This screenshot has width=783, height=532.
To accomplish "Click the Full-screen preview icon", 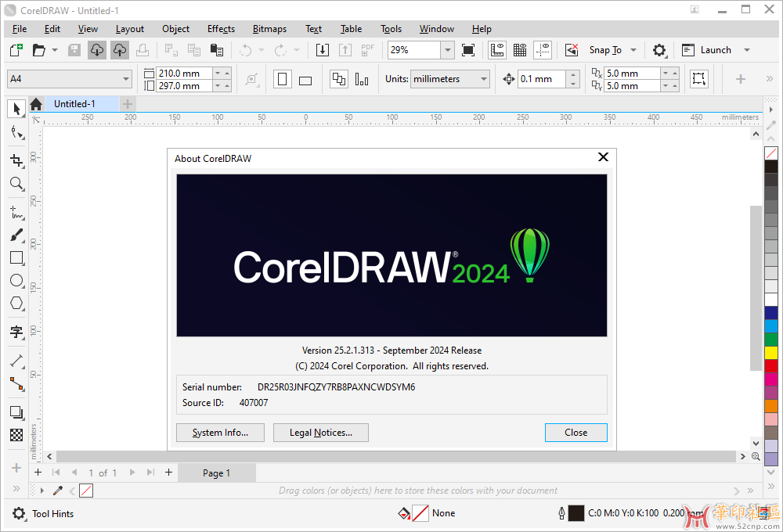I will click(468, 50).
